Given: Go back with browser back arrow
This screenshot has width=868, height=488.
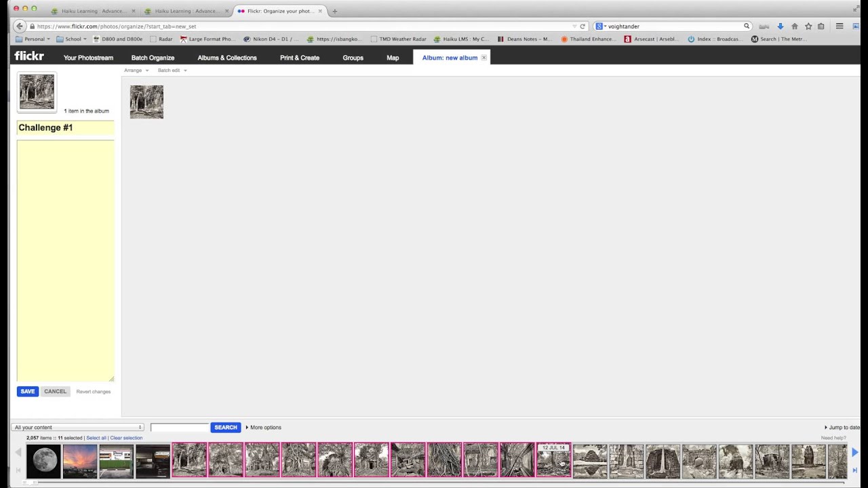Looking at the screenshot, I should coord(20,26).
